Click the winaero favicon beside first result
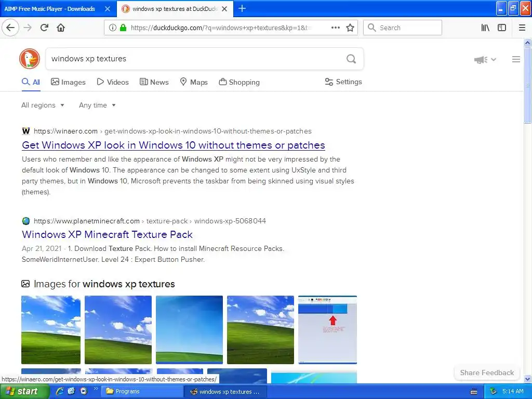This screenshot has height=399, width=532. pyautogui.click(x=26, y=131)
